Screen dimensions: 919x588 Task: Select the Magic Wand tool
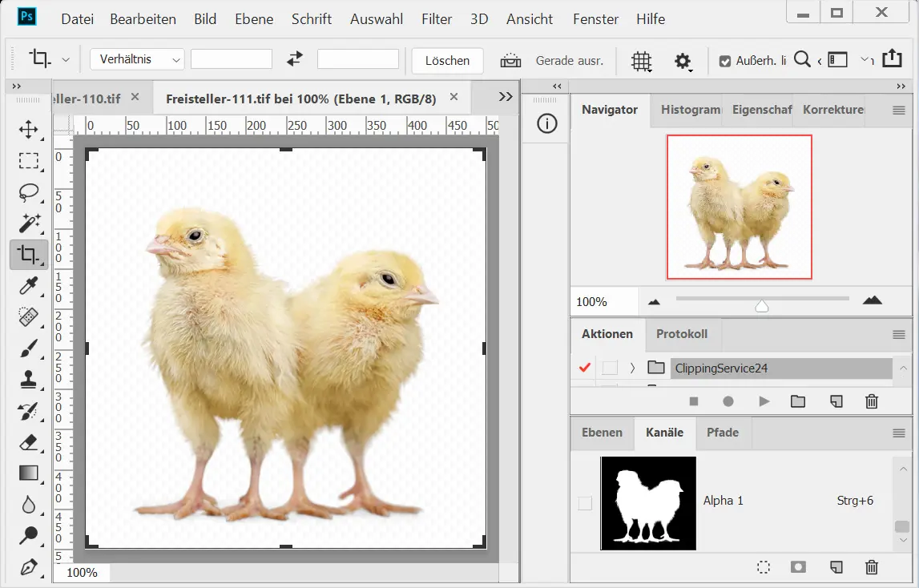29,224
